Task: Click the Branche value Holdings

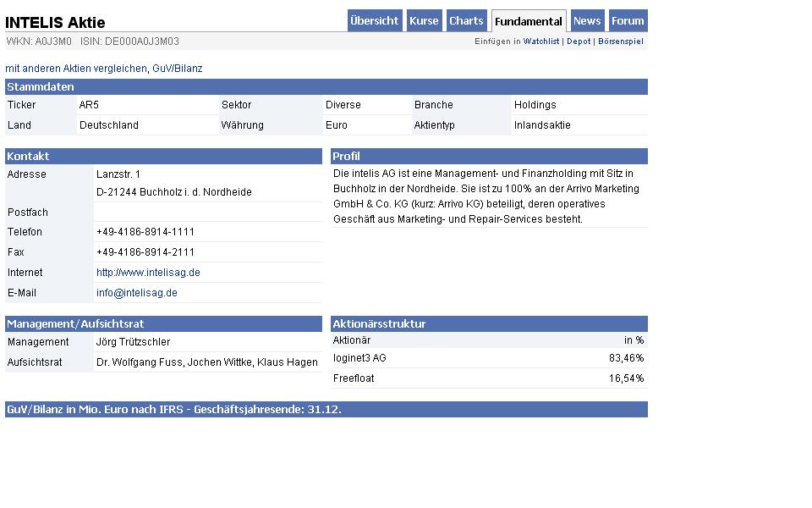Action: coord(535,105)
